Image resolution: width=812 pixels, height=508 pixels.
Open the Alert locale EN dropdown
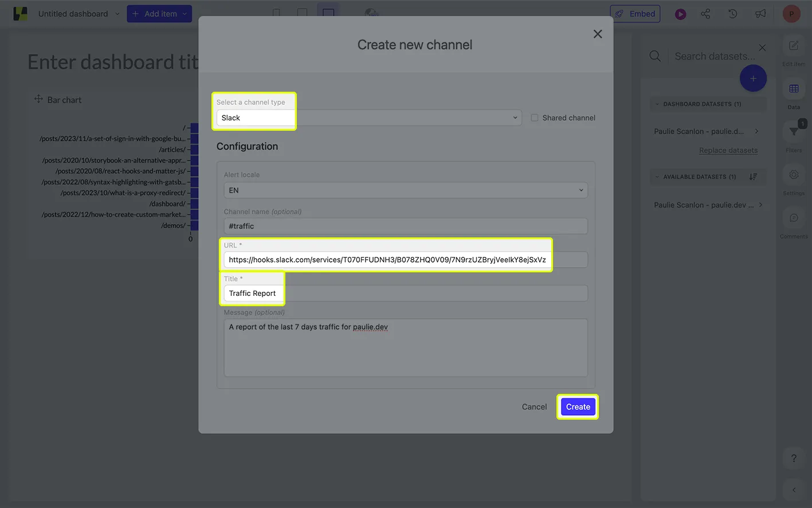[x=406, y=190]
